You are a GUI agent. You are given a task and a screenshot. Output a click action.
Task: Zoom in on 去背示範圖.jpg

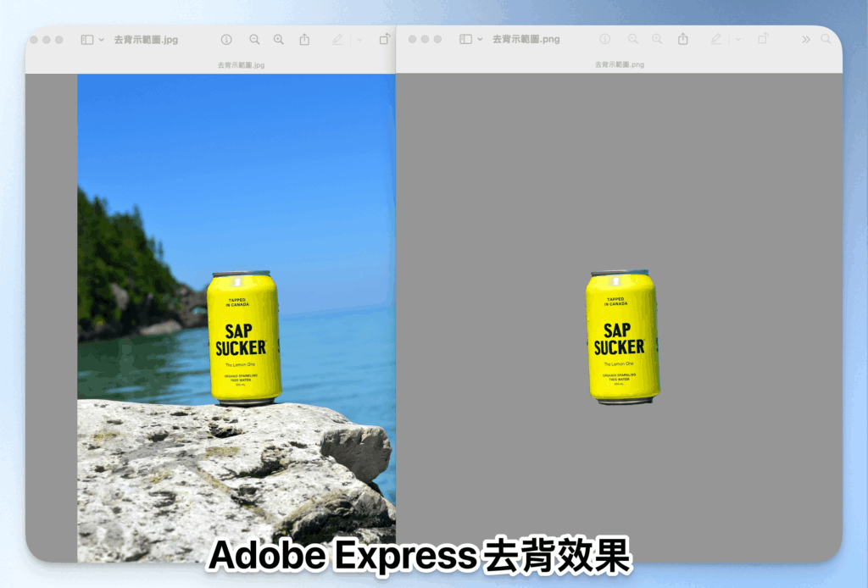pos(278,39)
